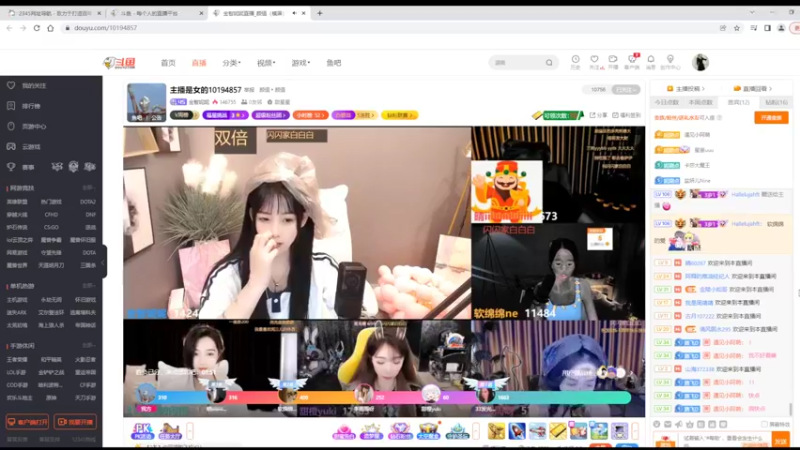Mute the active tab via speaker icon
Screen dimensions: 800x450
point(294,13)
